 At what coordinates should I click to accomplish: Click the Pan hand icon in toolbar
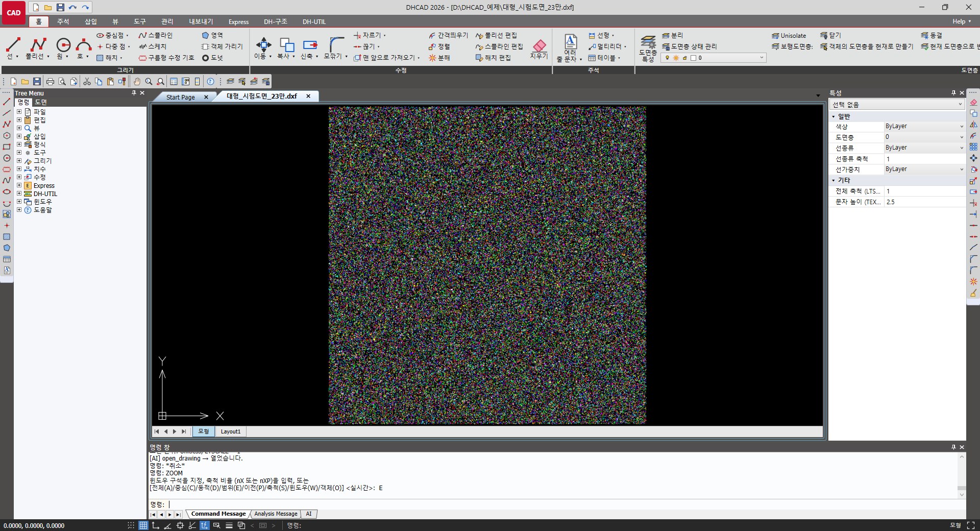pos(137,82)
